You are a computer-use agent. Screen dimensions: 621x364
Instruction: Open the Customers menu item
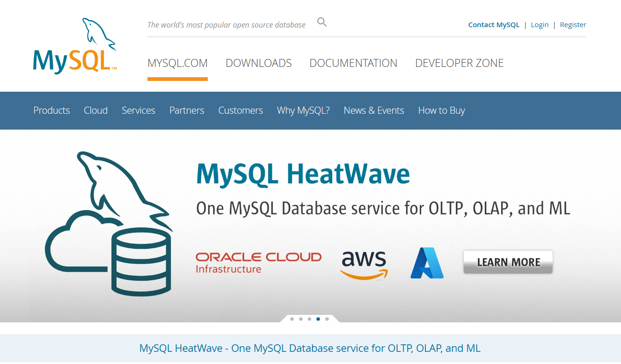[x=241, y=110]
